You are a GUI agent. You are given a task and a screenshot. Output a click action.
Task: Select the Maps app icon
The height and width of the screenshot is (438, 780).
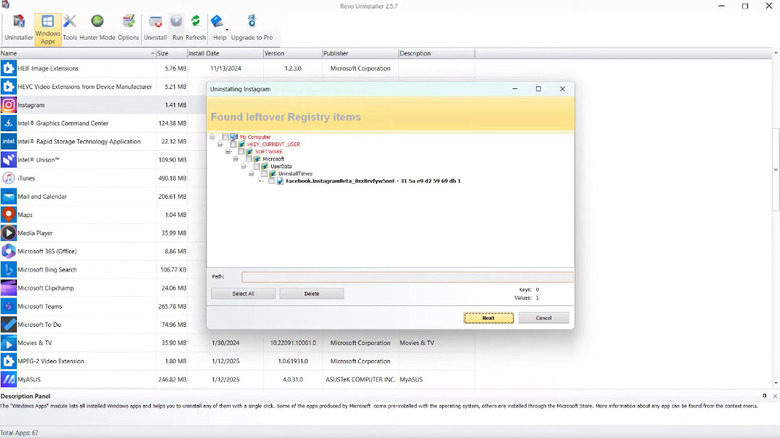pyautogui.click(x=8, y=215)
